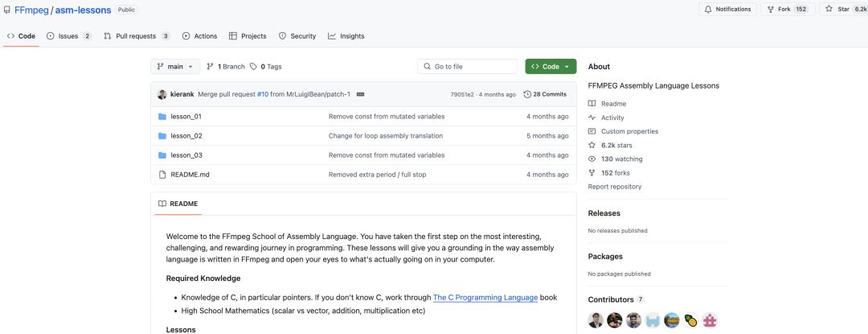Screen dimensions: 868x334
Task: Click Report repository link
Action: 615,187
